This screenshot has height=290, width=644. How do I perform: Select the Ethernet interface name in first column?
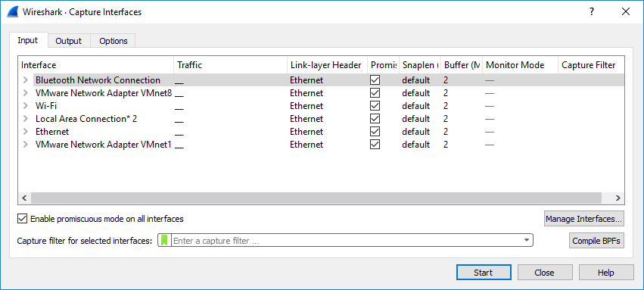coord(52,132)
